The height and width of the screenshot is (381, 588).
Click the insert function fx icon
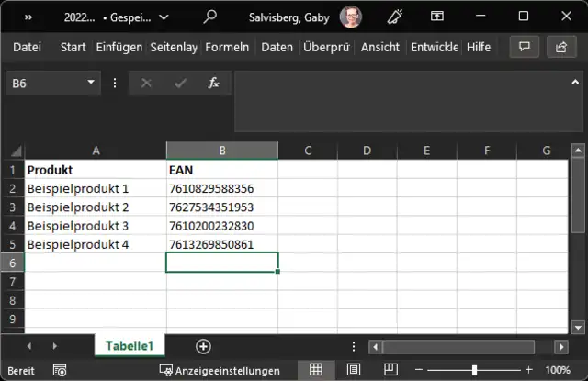pos(213,83)
